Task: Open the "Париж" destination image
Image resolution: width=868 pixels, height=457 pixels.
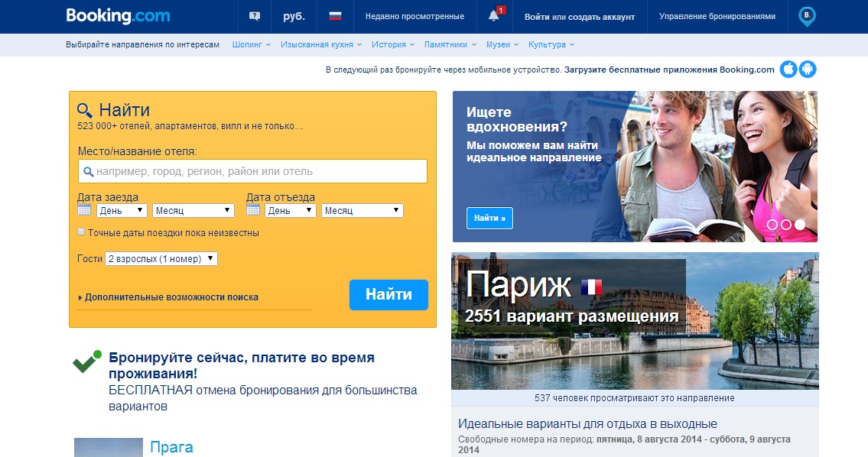Action: click(x=635, y=321)
